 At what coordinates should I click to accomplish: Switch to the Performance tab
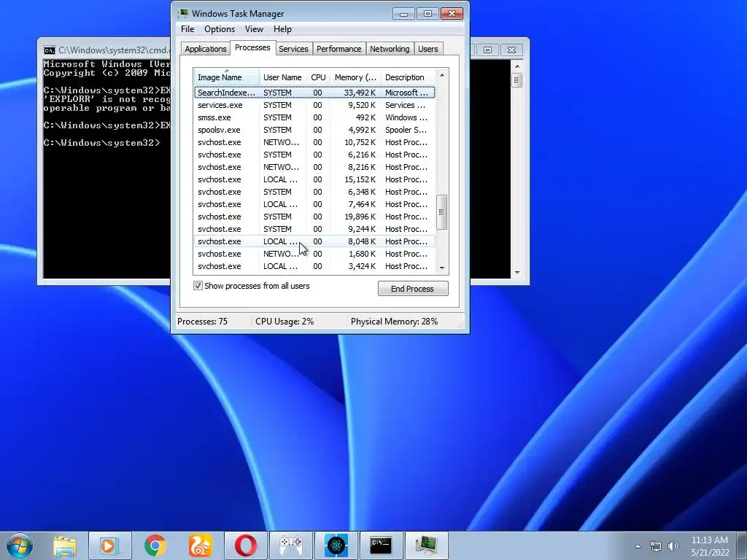(338, 49)
